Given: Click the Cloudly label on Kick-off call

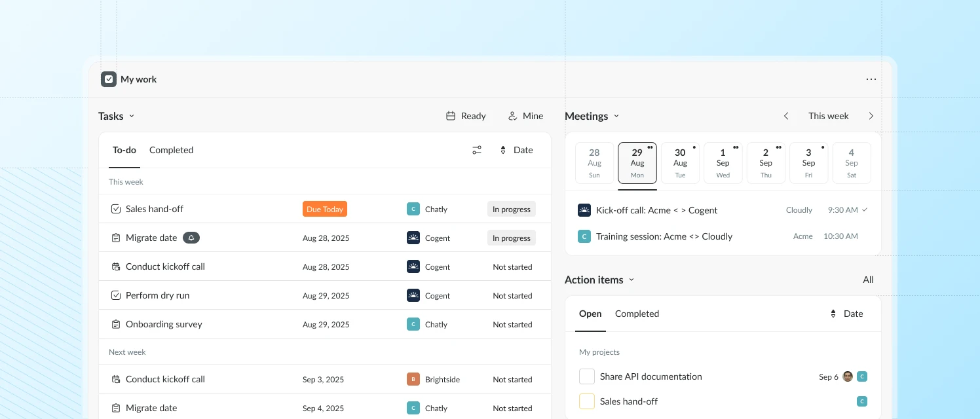Looking at the screenshot, I should pyautogui.click(x=799, y=210).
